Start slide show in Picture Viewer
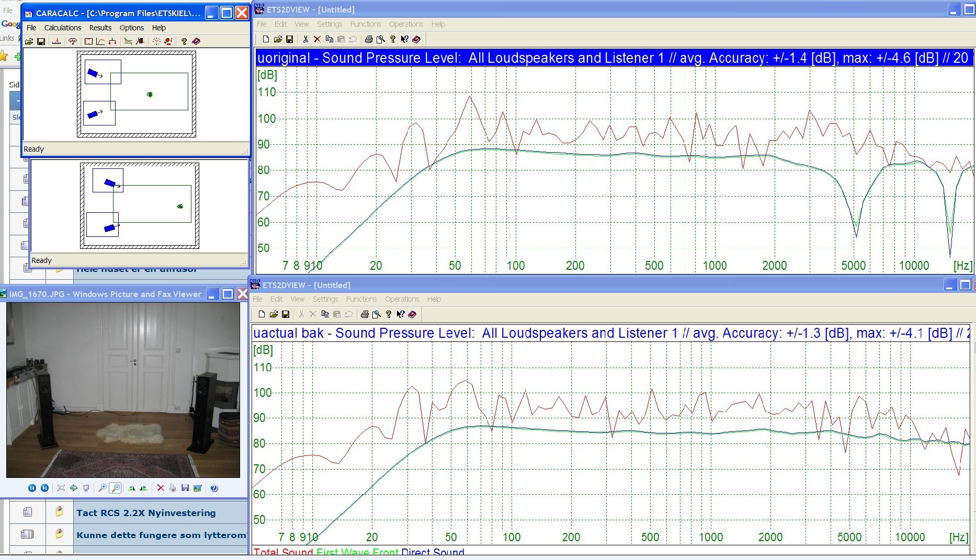The width and height of the screenshot is (976, 560). pyautogui.click(x=86, y=488)
